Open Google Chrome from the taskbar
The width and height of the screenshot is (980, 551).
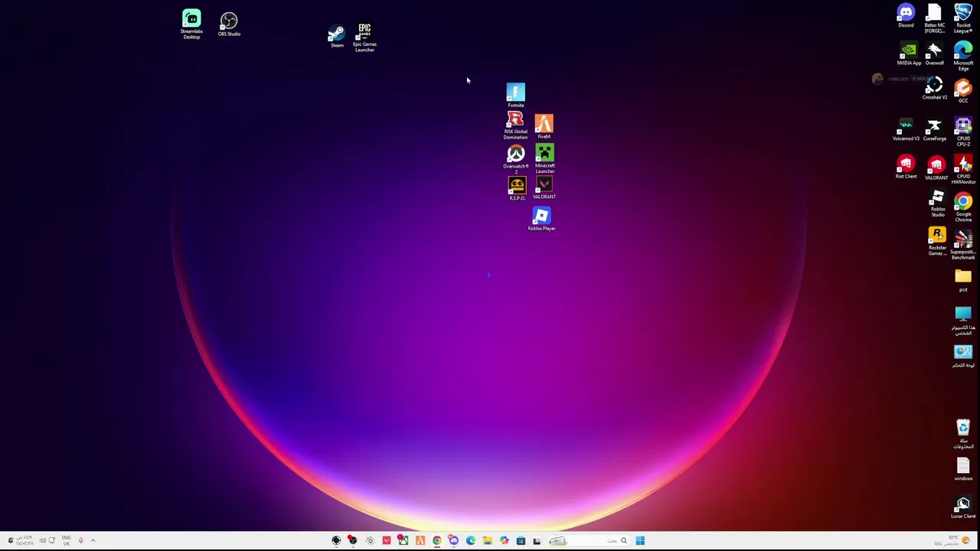[x=436, y=540]
